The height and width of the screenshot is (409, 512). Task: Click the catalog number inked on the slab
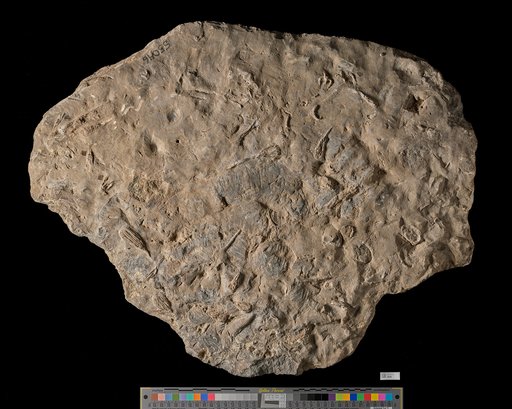click(157, 53)
